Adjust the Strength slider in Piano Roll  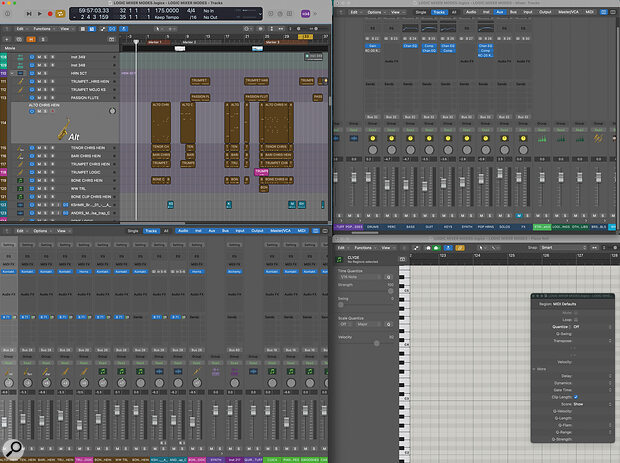pos(391,291)
